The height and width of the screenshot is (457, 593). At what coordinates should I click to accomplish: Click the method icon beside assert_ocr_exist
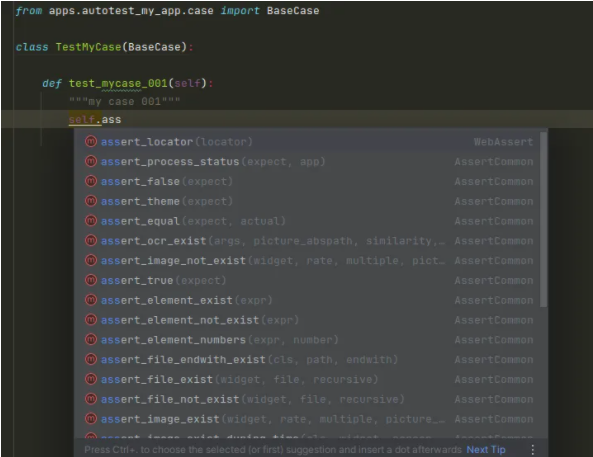[91, 240]
